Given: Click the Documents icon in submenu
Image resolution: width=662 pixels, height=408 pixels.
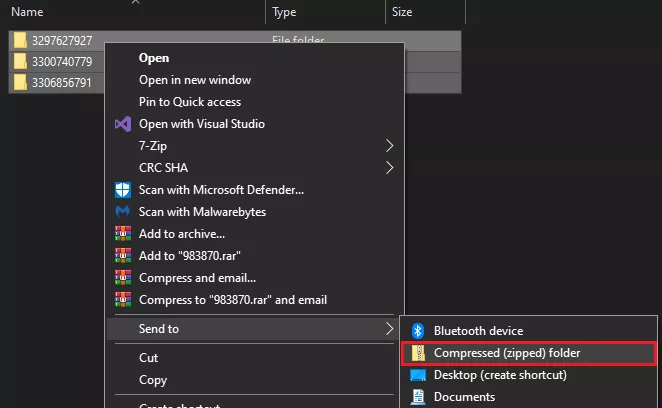Looking at the screenshot, I should pyautogui.click(x=418, y=397).
